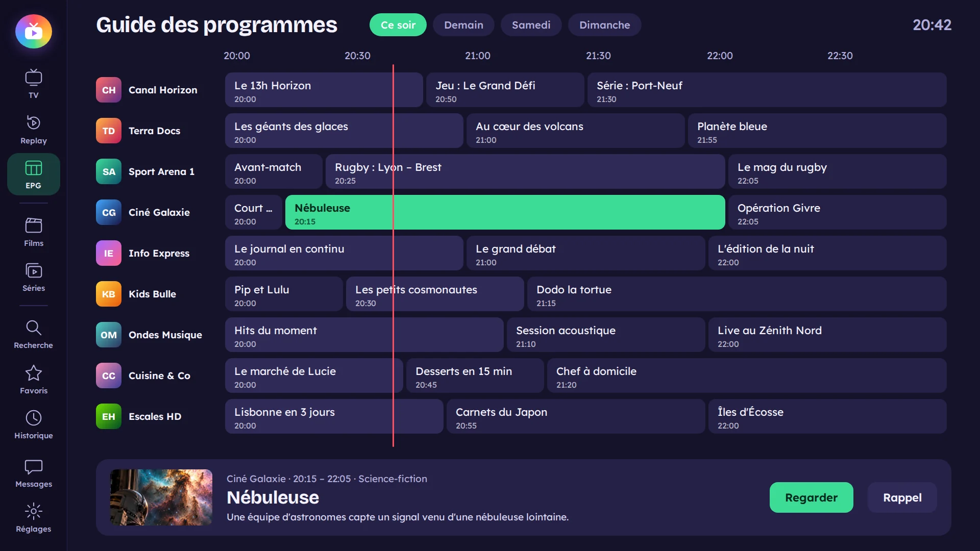This screenshot has width=980, height=551.
Task: Open the Films section icon
Action: coord(33,226)
